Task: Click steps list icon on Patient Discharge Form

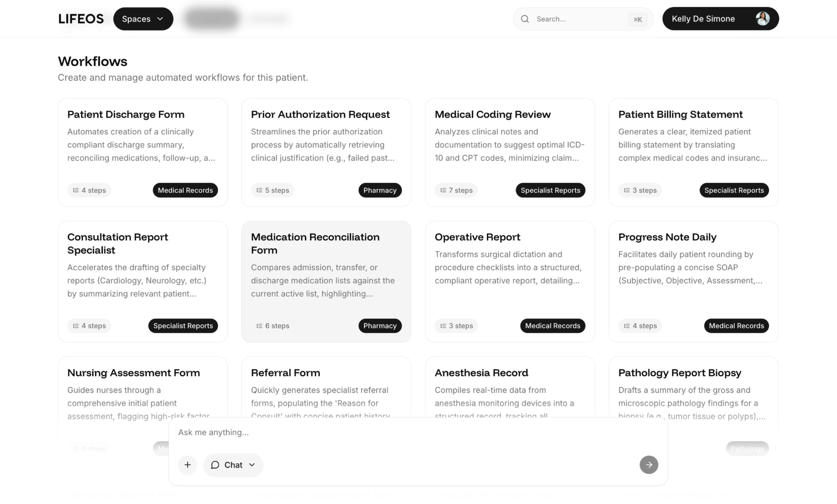Action: 76,190
